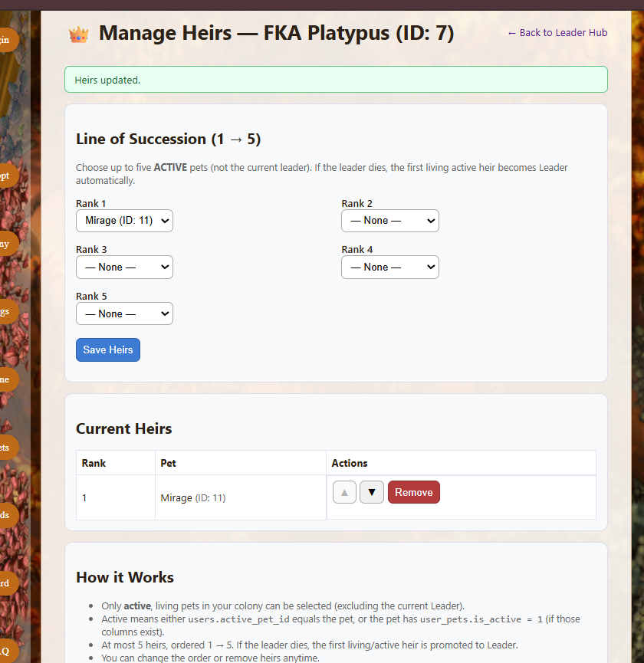Open the sidebar item ending in "opt"
The image size is (644, 663).
(x=6, y=176)
